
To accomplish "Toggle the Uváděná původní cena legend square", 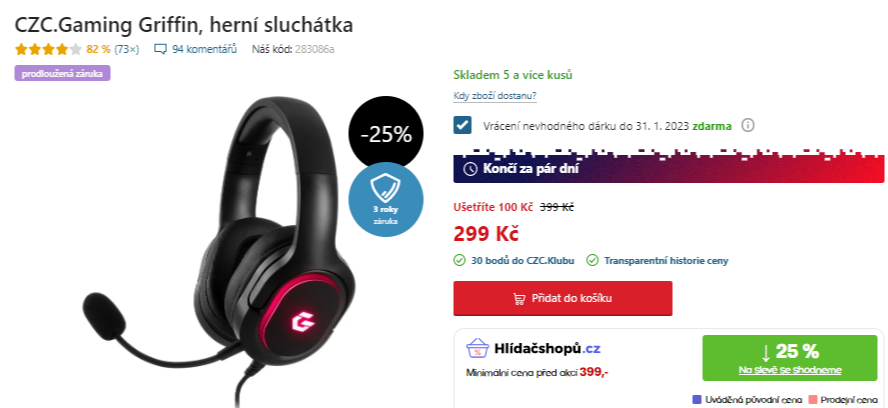I will [x=697, y=400].
